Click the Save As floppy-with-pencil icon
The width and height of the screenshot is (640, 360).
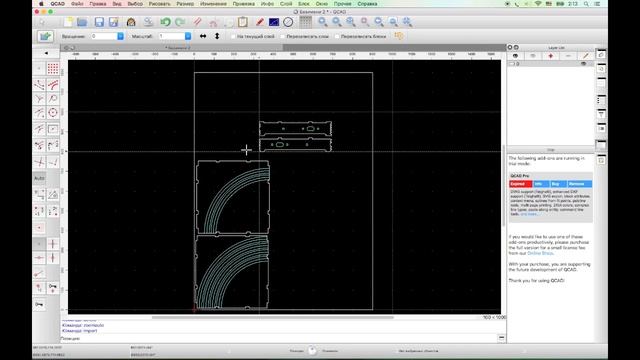point(113,22)
